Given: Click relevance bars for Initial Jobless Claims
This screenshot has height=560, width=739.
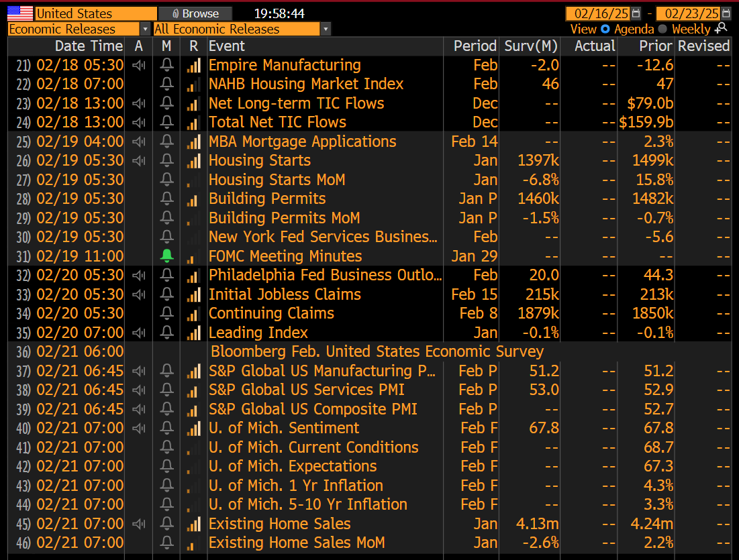Looking at the screenshot, I should point(193,294).
